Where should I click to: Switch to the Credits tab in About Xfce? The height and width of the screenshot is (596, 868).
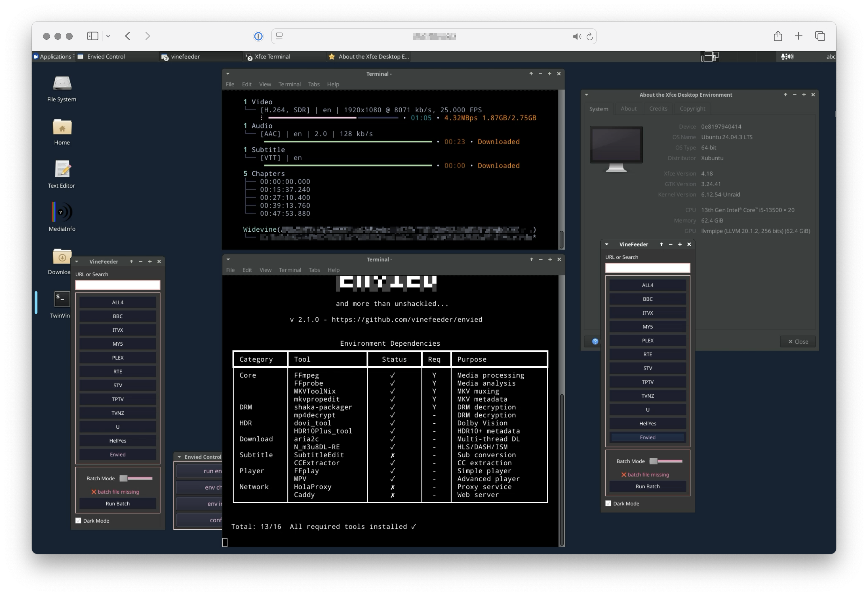[x=658, y=109]
